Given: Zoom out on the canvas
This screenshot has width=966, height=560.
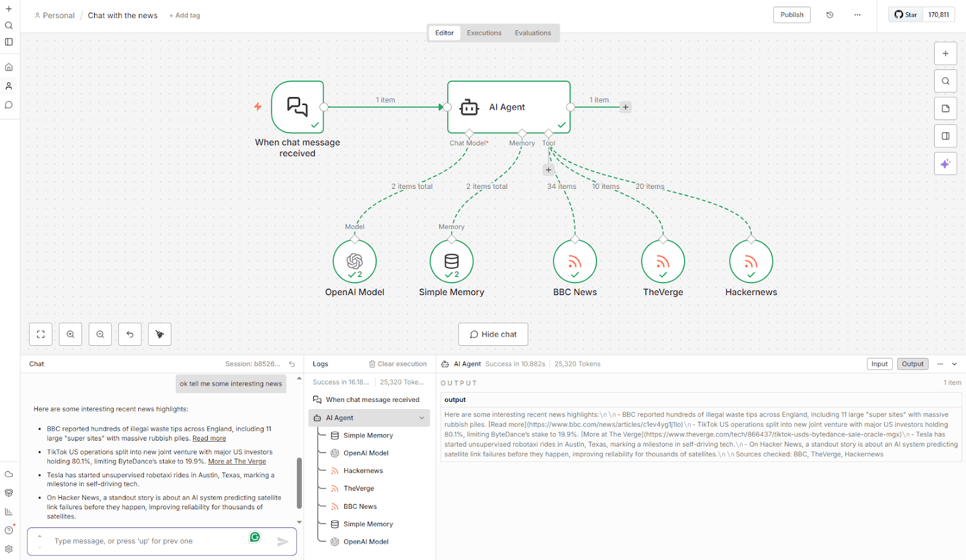Looking at the screenshot, I should 100,334.
